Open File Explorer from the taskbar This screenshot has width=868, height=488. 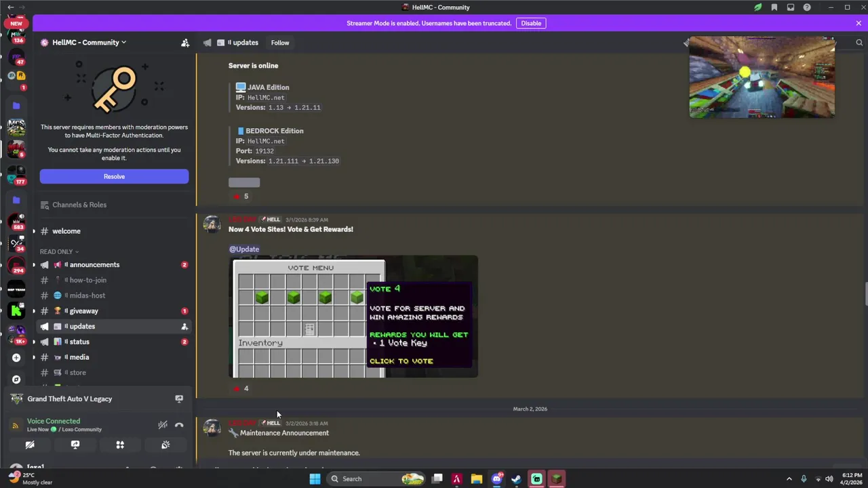[476, 479]
